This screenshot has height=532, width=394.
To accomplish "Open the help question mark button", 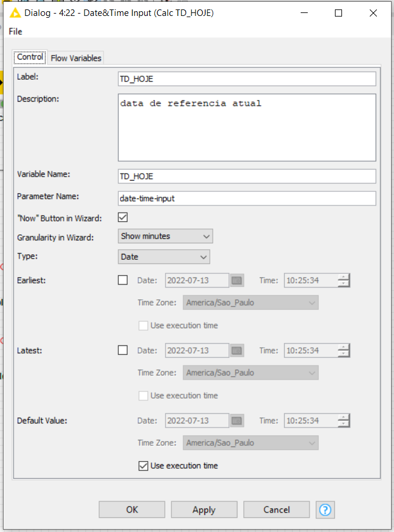I will click(325, 510).
